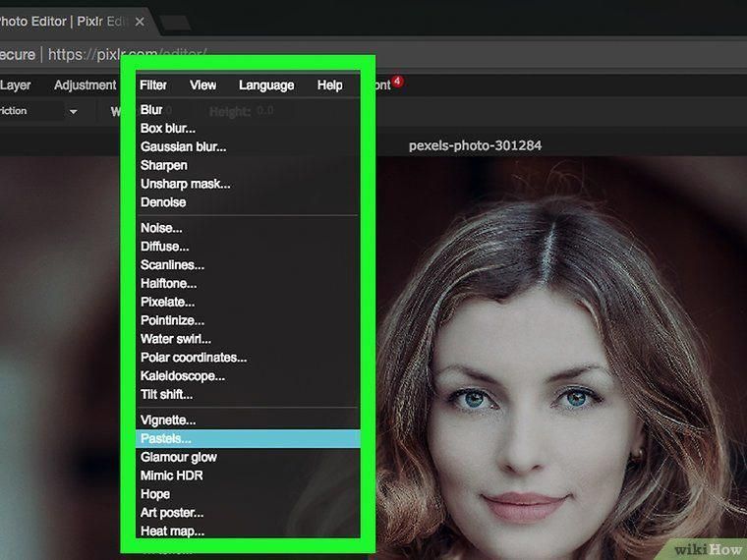Open the View menu
The image size is (747, 560).
pyautogui.click(x=202, y=85)
